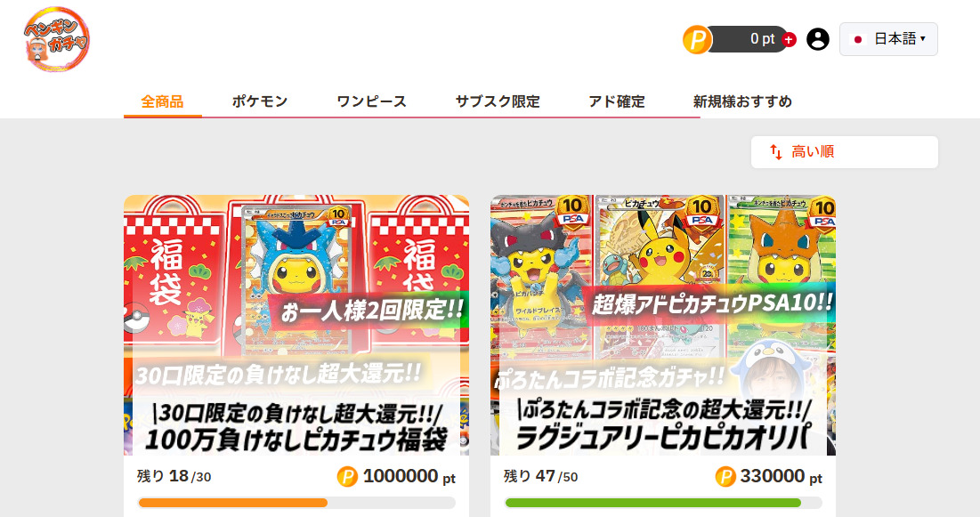Open the ラグジュアリーピカピカオリパ gacha banner

[663, 325]
